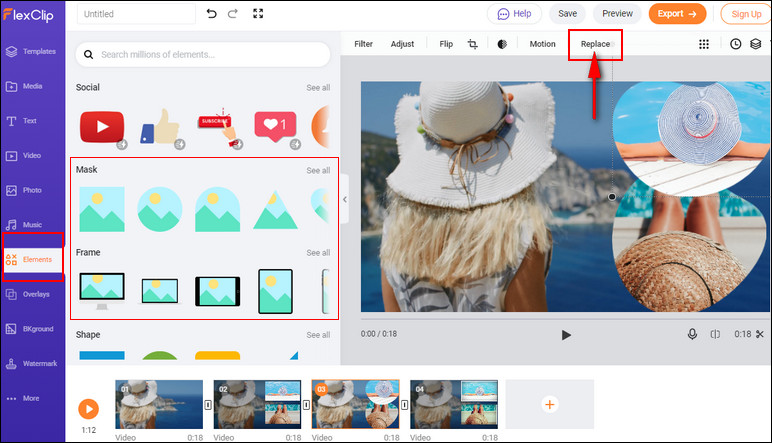
Task: Open the Watermark sidebar section
Action: (x=31, y=364)
